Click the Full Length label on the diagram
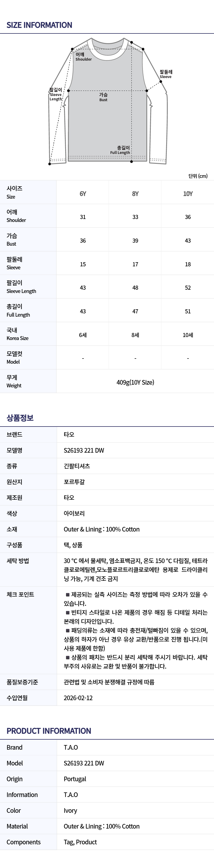Viewport: 214px width, 868px height. (x=120, y=150)
